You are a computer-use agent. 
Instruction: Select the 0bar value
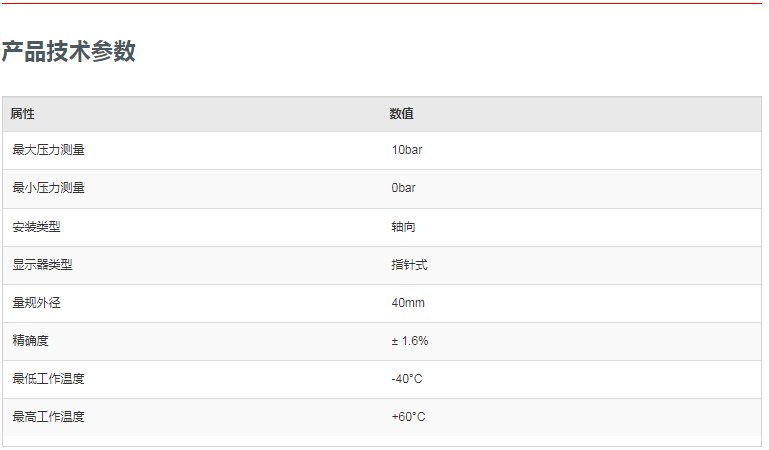point(403,188)
